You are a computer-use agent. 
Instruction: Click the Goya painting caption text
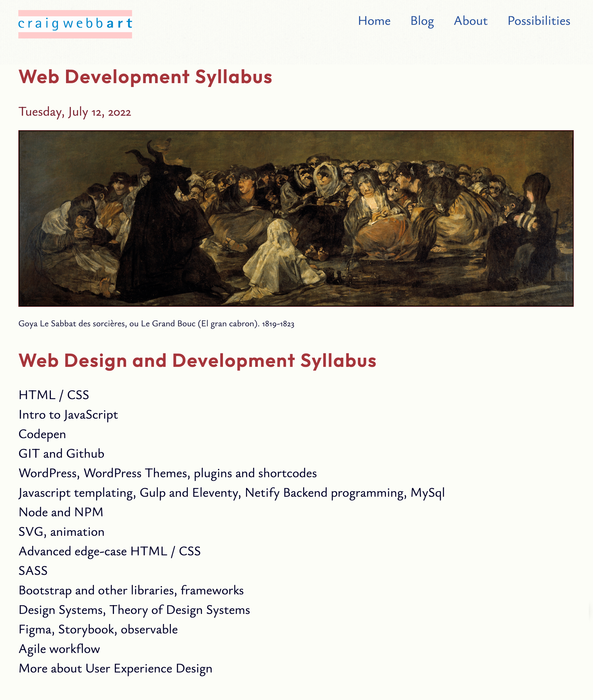156,324
